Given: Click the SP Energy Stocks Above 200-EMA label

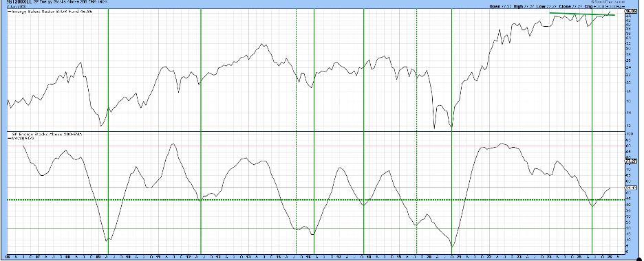Looking at the screenshot, I should [47, 135].
